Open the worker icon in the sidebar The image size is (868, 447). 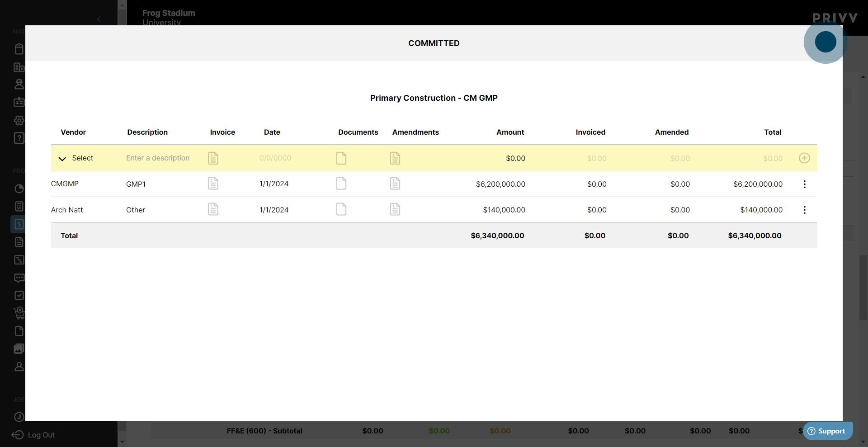point(19,84)
